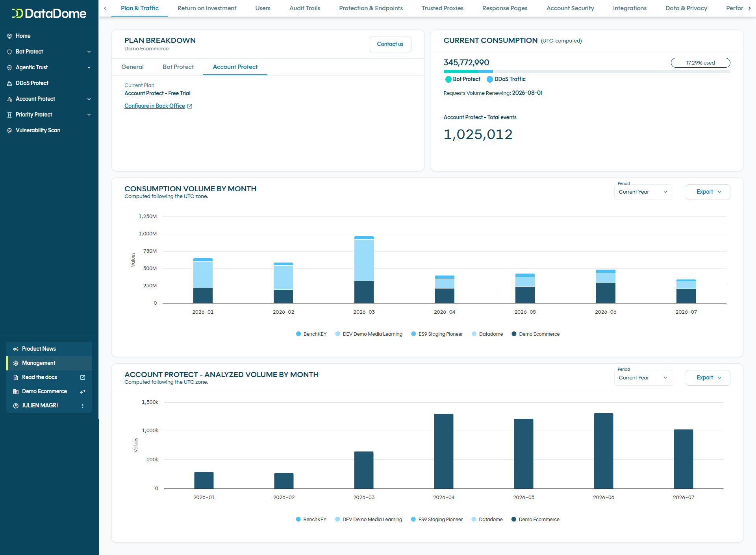The width and height of the screenshot is (756, 555).
Task: Click the DDoS Protect icon in sidebar
Action: (x=9, y=83)
